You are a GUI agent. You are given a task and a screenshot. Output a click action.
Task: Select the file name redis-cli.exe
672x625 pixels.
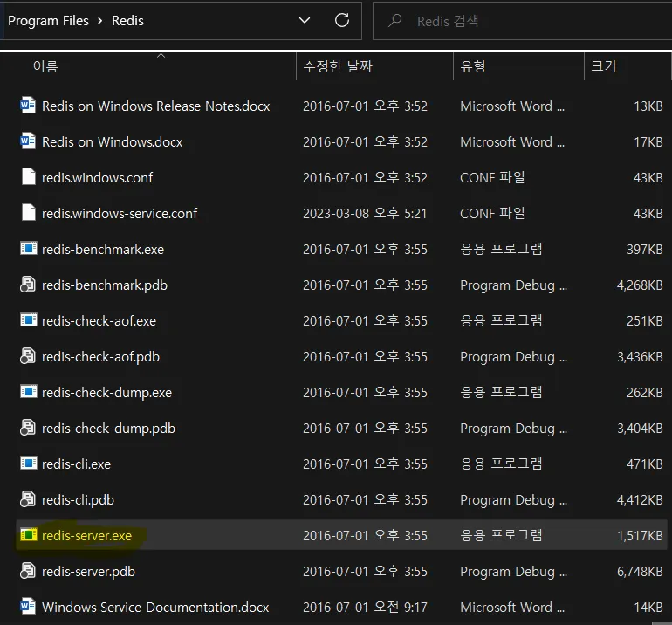point(76,464)
